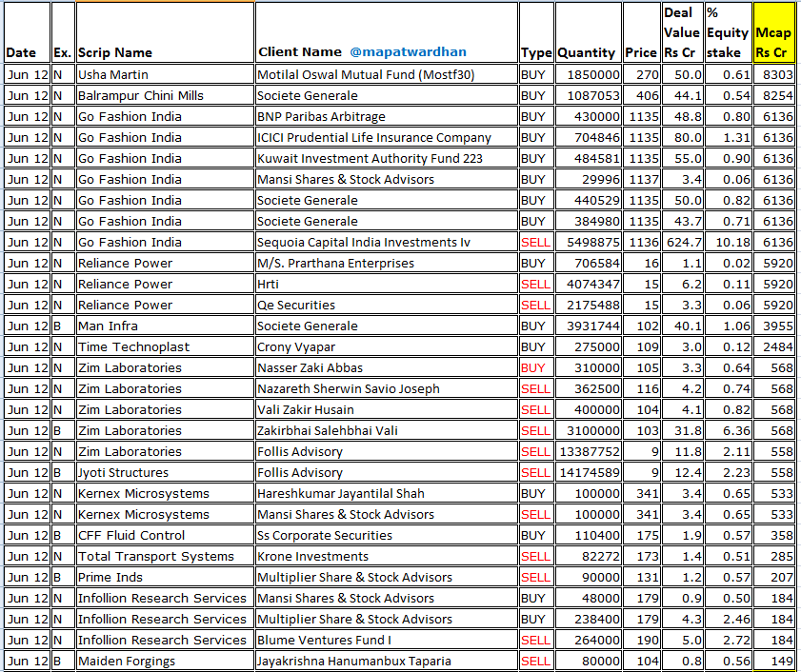Select 'Jayakrishna Hanumanbux Taparia' cell
This screenshot has width=801, height=672.
tap(387, 661)
